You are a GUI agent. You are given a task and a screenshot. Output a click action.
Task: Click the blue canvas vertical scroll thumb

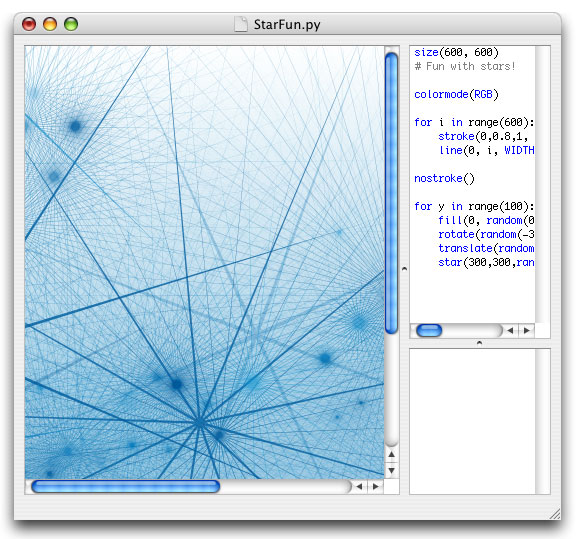pyautogui.click(x=391, y=193)
